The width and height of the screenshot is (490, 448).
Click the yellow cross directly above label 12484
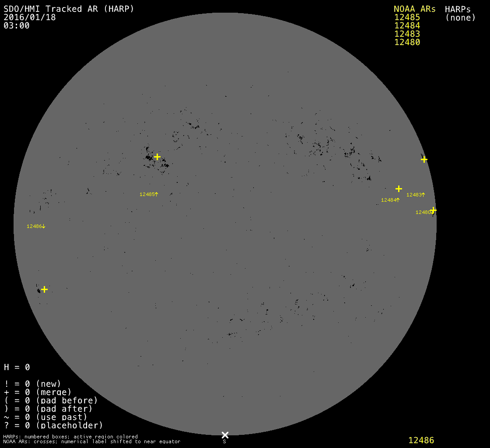click(x=399, y=189)
